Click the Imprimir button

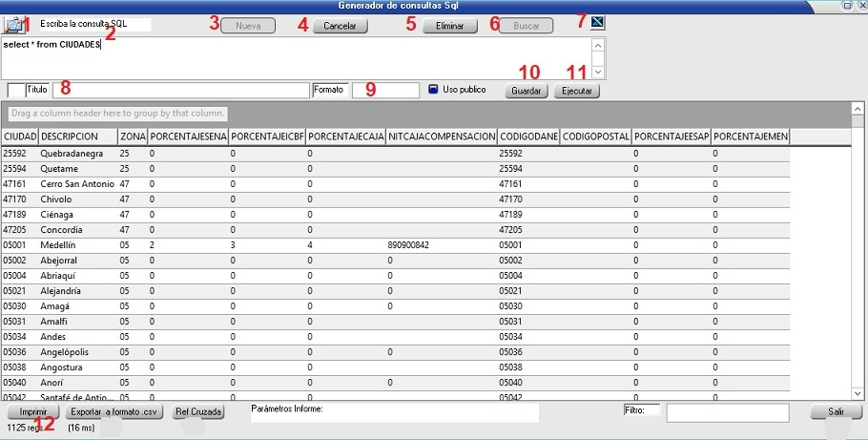pos(33,412)
